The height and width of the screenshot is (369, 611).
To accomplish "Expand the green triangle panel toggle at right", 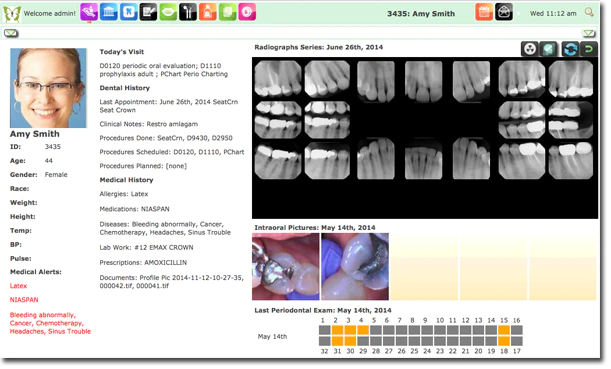I will pyautogui.click(x=589, y=34).
